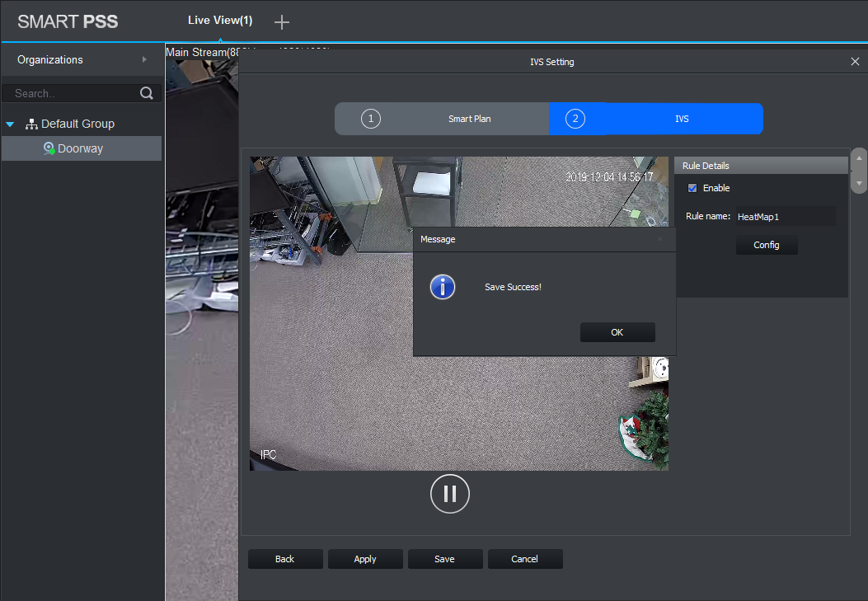This screenshot has height=601, width=868.
Task: Click the Search devices field
Action: tap(70, 93)
